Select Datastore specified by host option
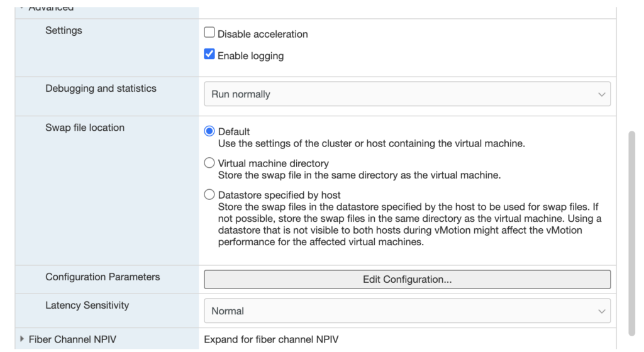This screenshot has width=644, height=352. (209, 195)
